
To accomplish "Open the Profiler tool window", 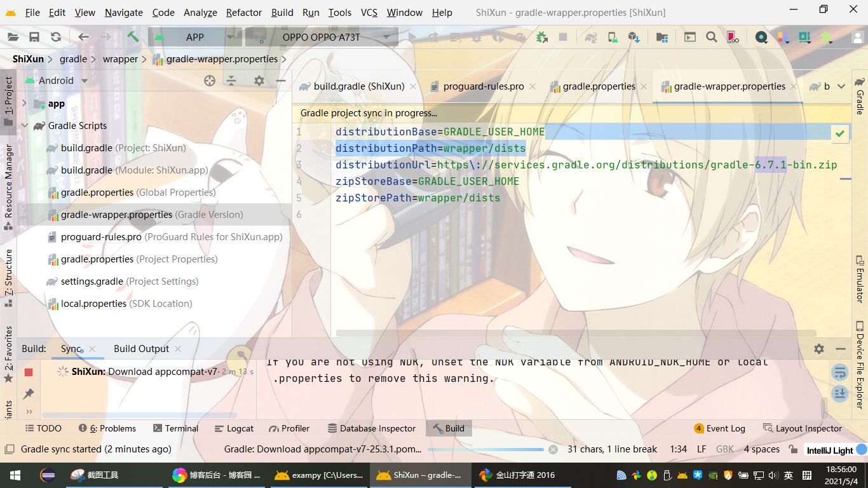I will (x=289, y=428).
